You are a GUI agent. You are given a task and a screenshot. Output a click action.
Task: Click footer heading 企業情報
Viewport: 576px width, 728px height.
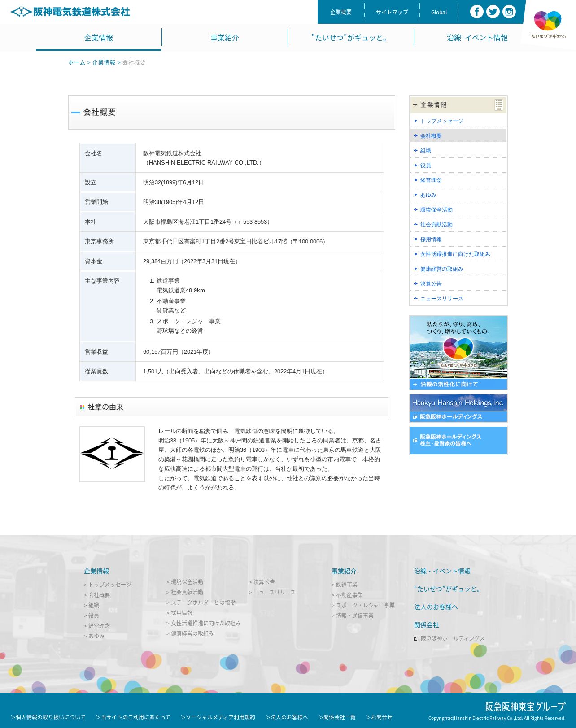(x=96, y=571)
